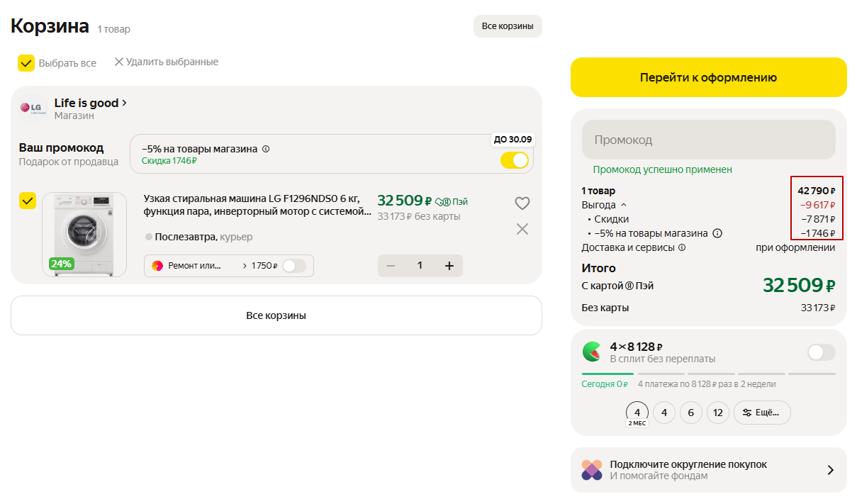Click the LG store logo
This screenshot has height=504, width=857.
[33, 108]
